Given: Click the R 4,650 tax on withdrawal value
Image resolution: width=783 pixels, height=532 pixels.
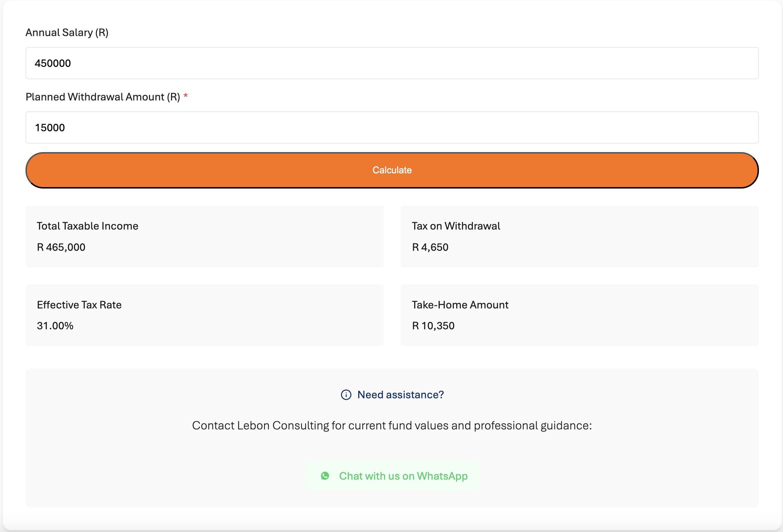Looking at the screenshot, I should pyautogui.click(x=430, y=247).
